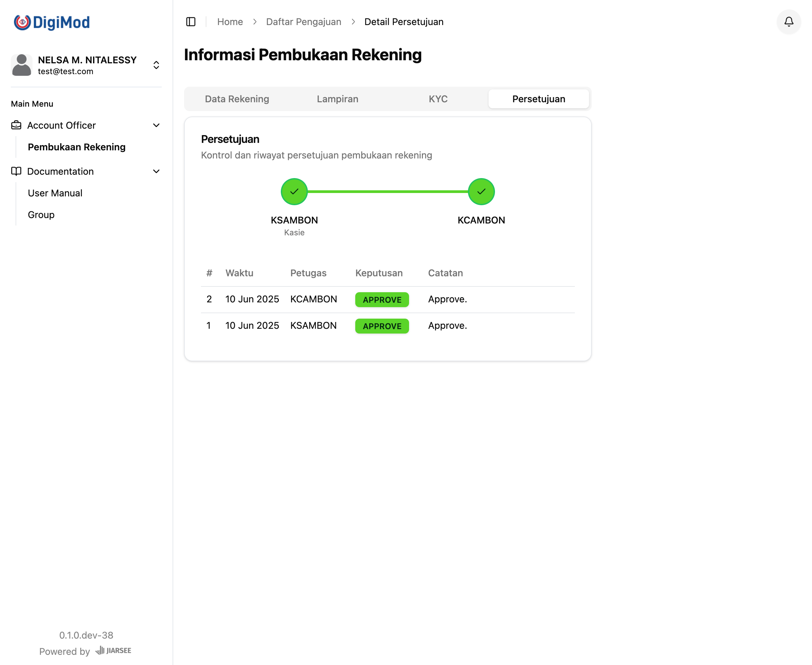This screenshot has height=665, width=812.
Task: Collapse the Documentation menu
Action: (x=156, y=171)
